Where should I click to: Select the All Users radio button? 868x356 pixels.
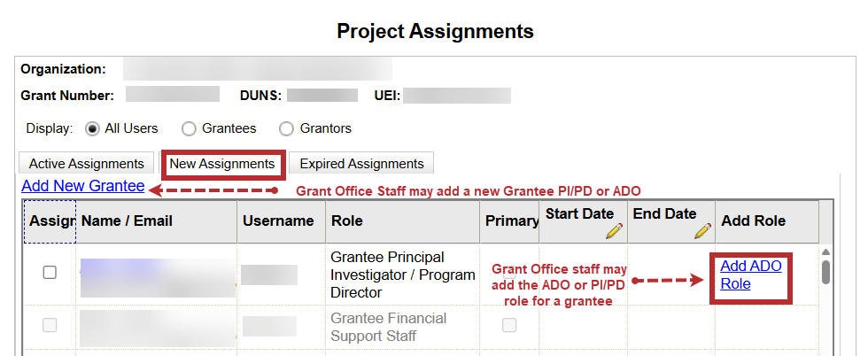93,128
